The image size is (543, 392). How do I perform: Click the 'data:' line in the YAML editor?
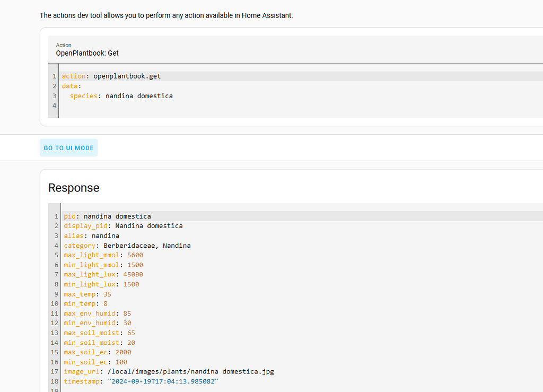click(x=70, y=86)
